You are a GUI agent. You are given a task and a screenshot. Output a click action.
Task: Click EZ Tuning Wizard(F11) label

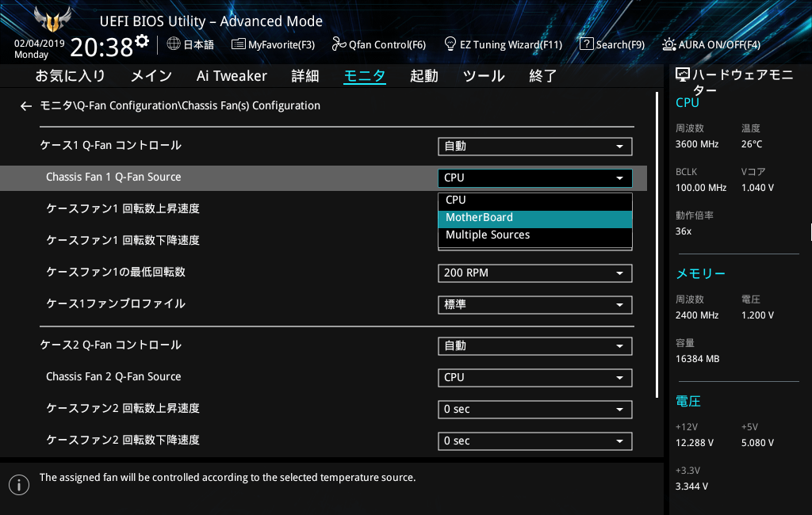tap(511, 45)
